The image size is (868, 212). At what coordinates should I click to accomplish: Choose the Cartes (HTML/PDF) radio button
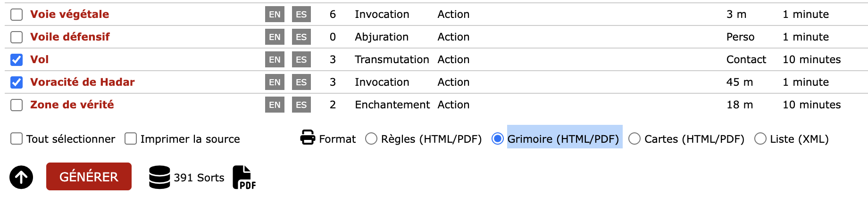634,139
